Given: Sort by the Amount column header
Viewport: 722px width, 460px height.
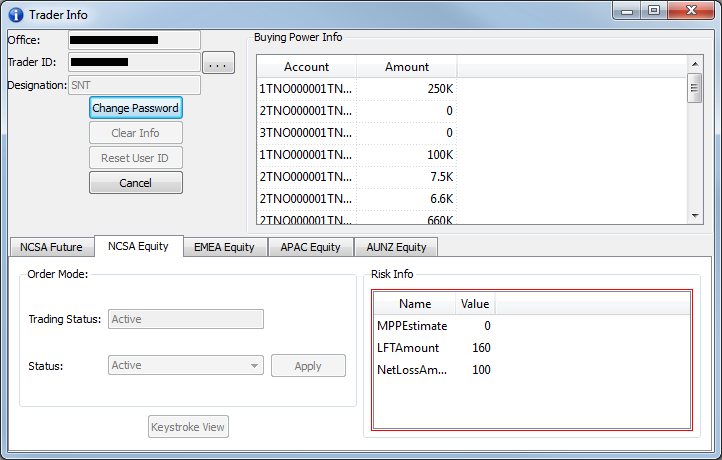Looking at the screenshot, I should [406, 67].
